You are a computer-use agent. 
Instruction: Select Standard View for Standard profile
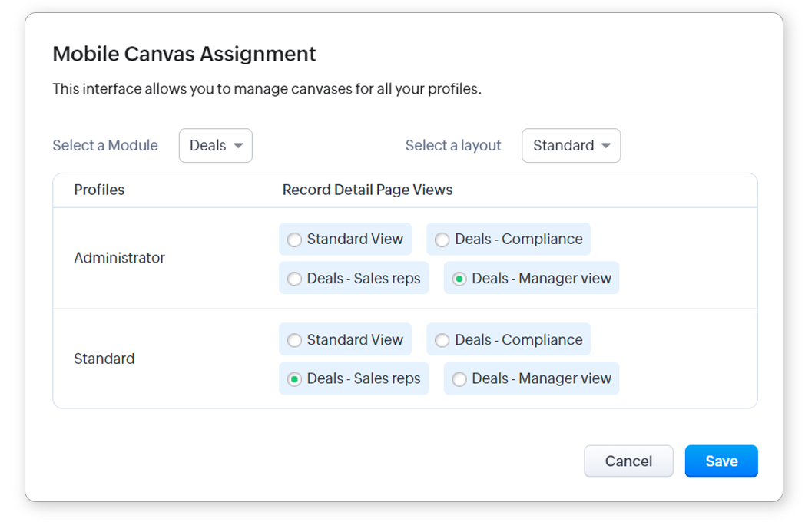294,341
